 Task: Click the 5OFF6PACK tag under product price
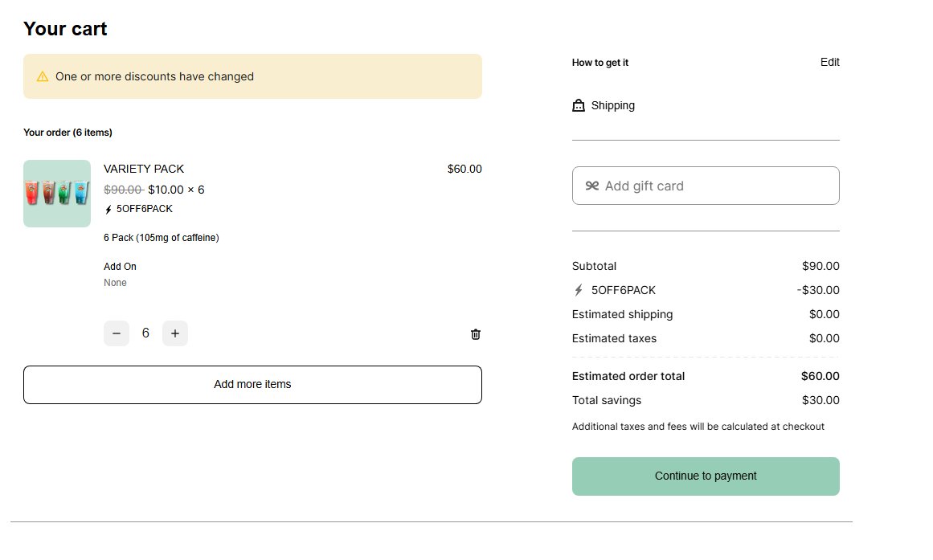tap(145, 209)
